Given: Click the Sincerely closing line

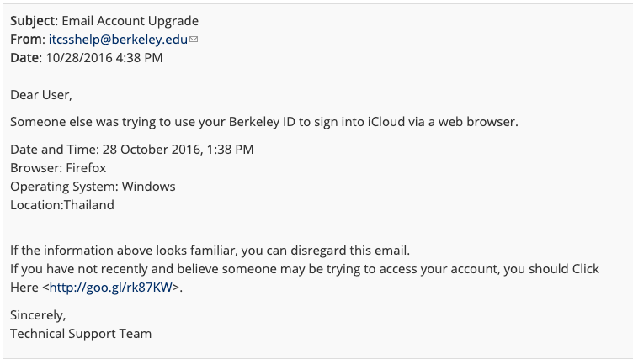Looking at the screenshot, I should [x=38, y=315].
